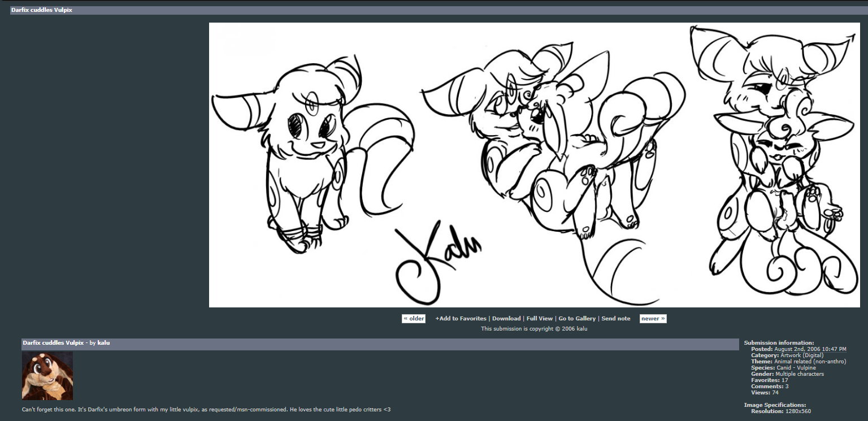Image resolution: width=868 pixels, height=421 pixels.
Task: Click the Submission information: heading
Action: coord(779,343)
